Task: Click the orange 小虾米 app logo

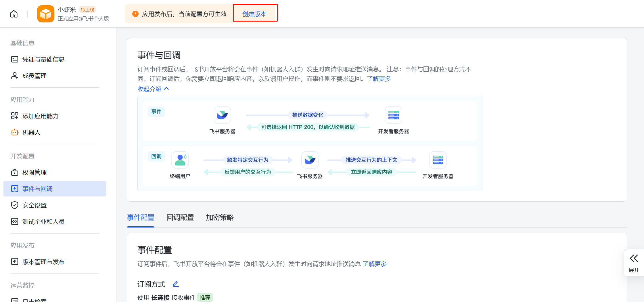Action: pyautogui.click(x=45, y=14)
